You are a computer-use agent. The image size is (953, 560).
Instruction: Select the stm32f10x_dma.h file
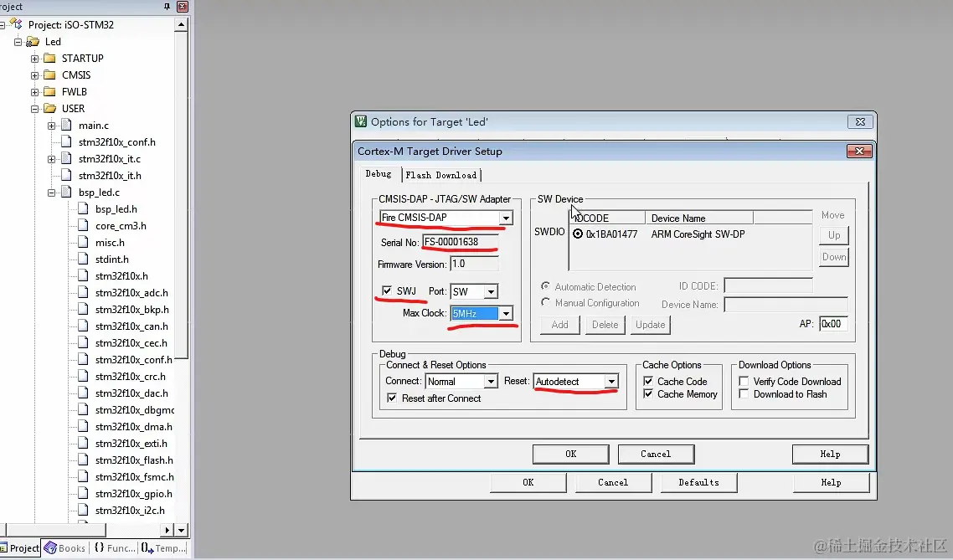133,426
